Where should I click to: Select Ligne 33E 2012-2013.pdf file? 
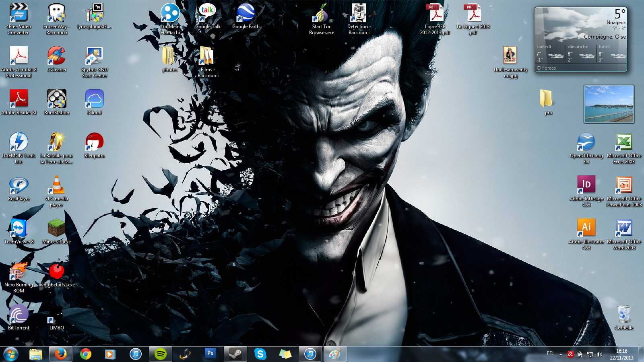435,19
